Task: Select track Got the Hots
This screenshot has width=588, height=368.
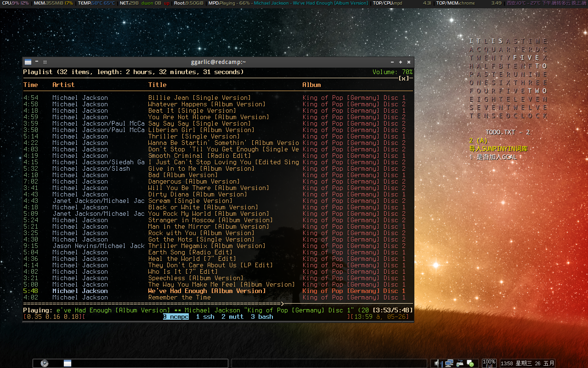Action: tap(201, 239)
